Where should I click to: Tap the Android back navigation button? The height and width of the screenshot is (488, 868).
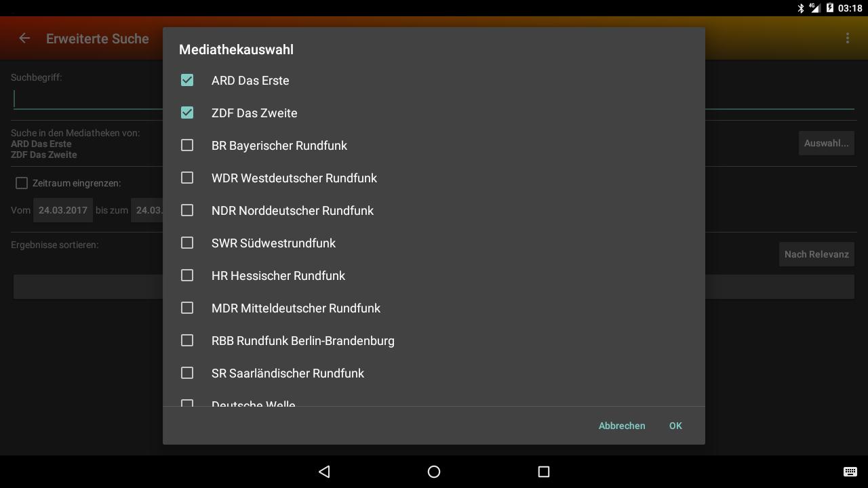[324, 472]
